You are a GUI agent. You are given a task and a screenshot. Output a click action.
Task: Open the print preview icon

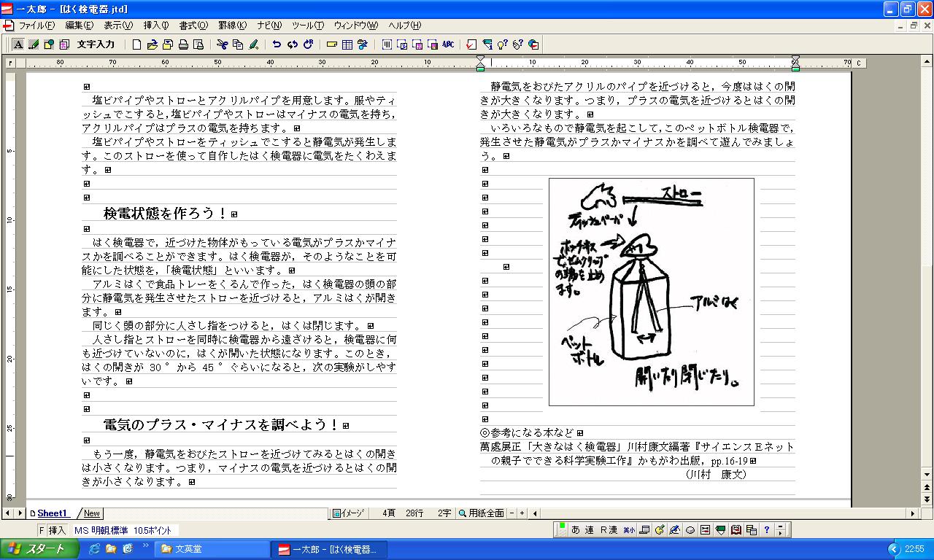pos(198,44)
